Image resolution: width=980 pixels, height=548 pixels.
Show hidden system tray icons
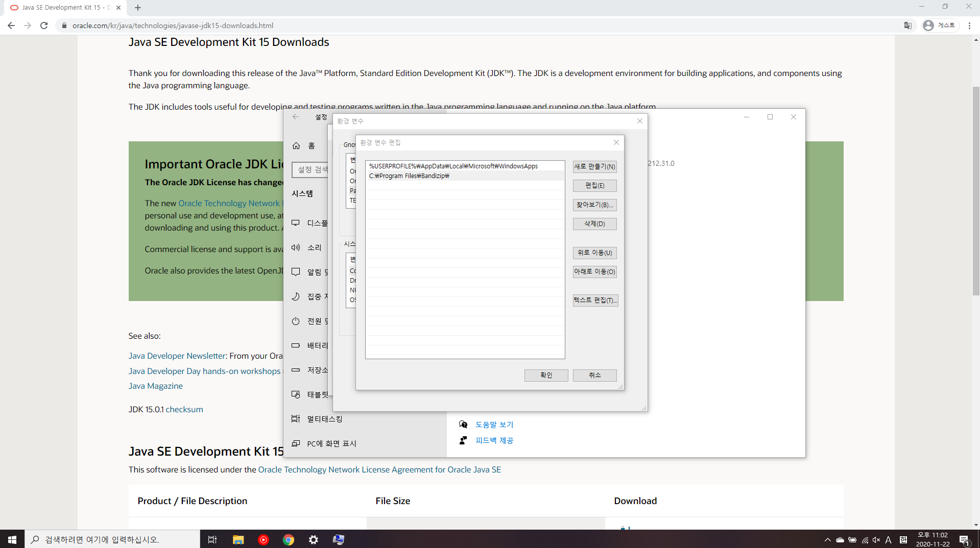coord(827,540)
